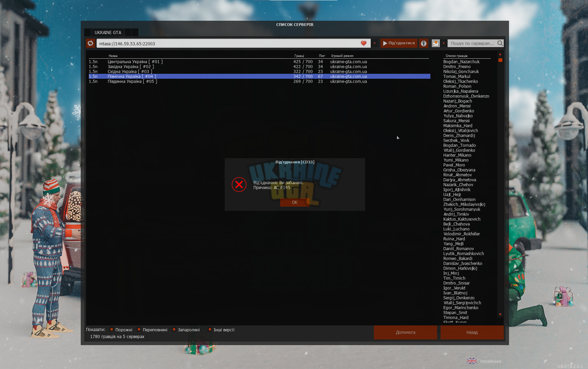Select player Roman_Polson
Viewport: 588px width, 369px height.
(457, 86)
